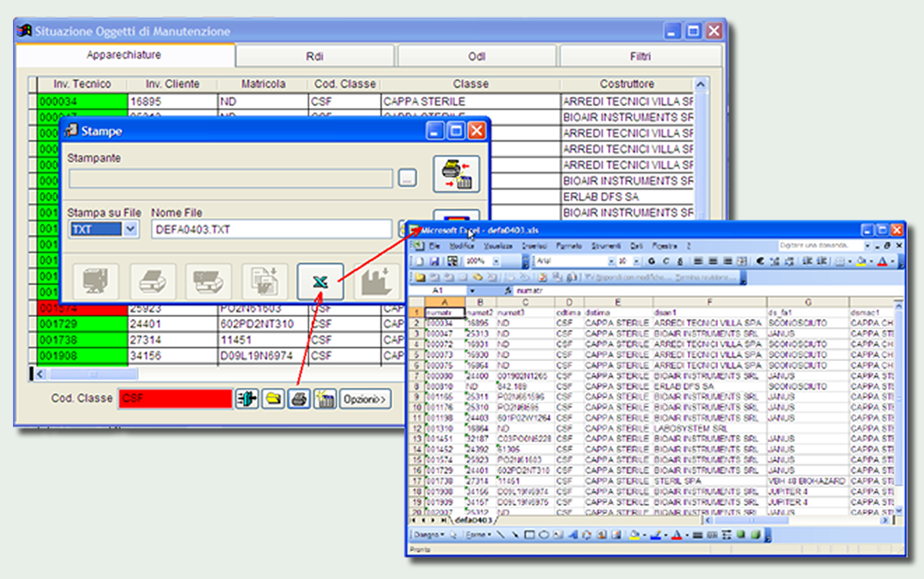Screen dimensions: 924x579
Task: Click drawing toolbar fill color bucket
Action: [x=634, y=535]
